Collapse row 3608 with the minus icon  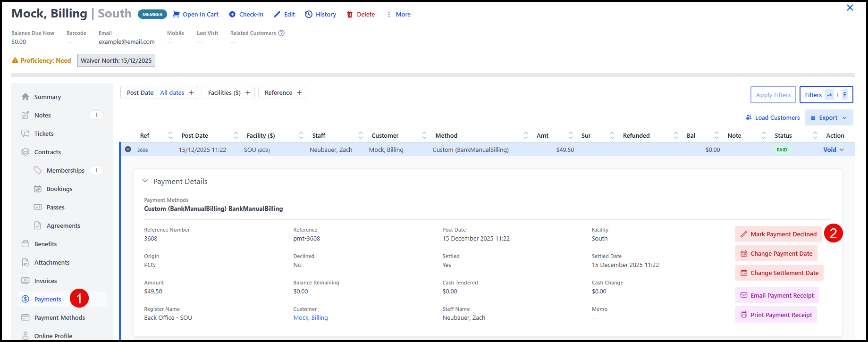pyautogui.click(x=128, y=150)
